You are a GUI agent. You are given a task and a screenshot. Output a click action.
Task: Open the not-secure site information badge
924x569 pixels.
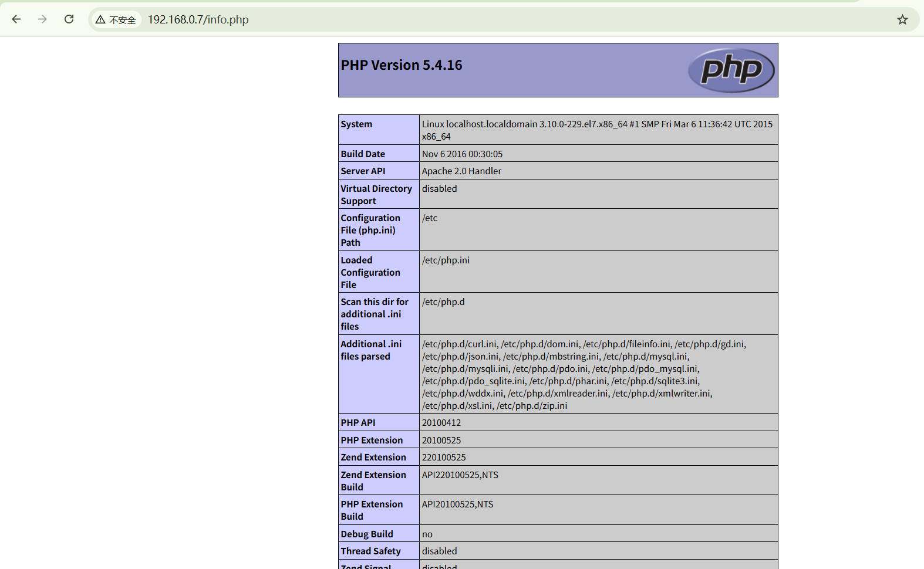(x=116, y=19)
